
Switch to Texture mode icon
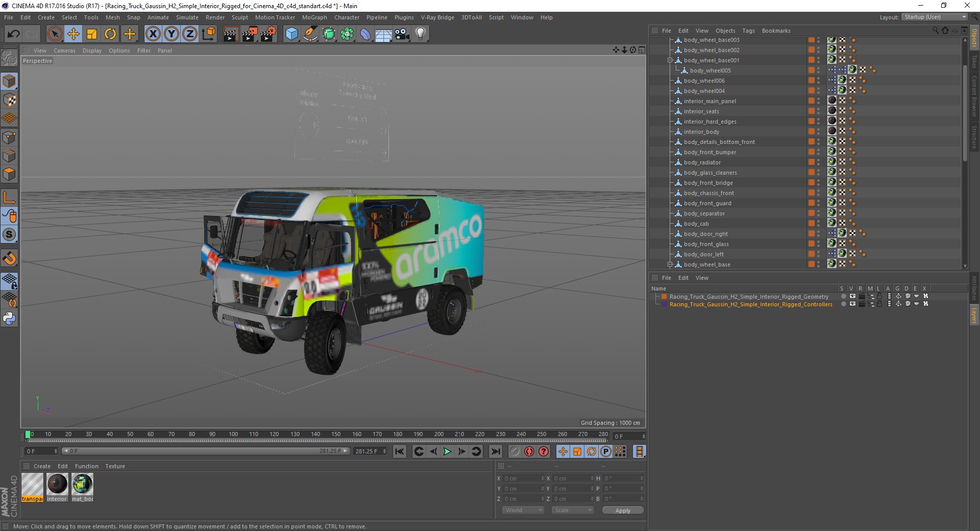(x=9, y=100)
